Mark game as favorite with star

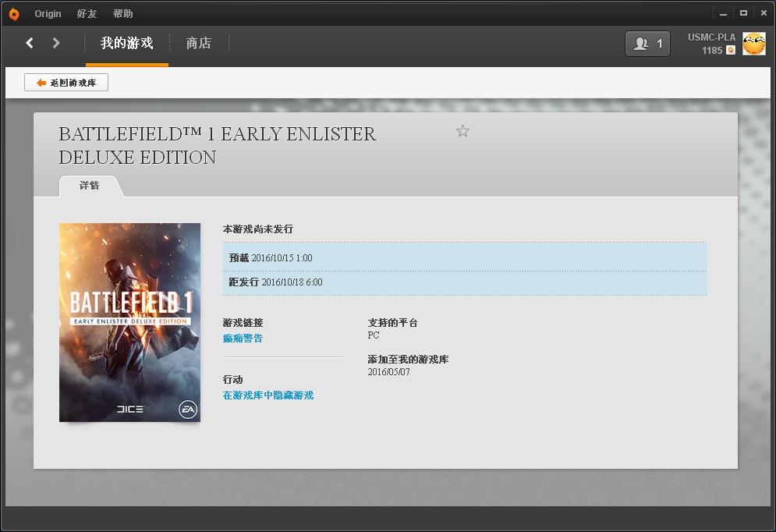click(x=462, y=130)
